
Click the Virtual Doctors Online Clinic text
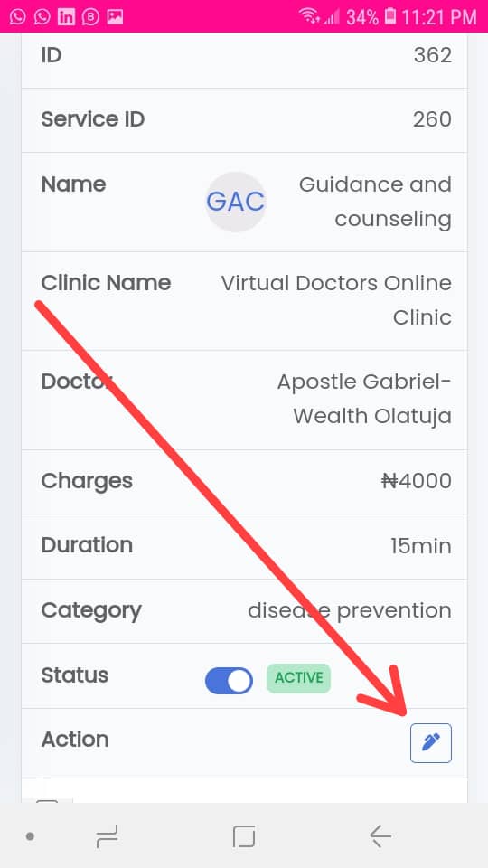coord(336,300)
